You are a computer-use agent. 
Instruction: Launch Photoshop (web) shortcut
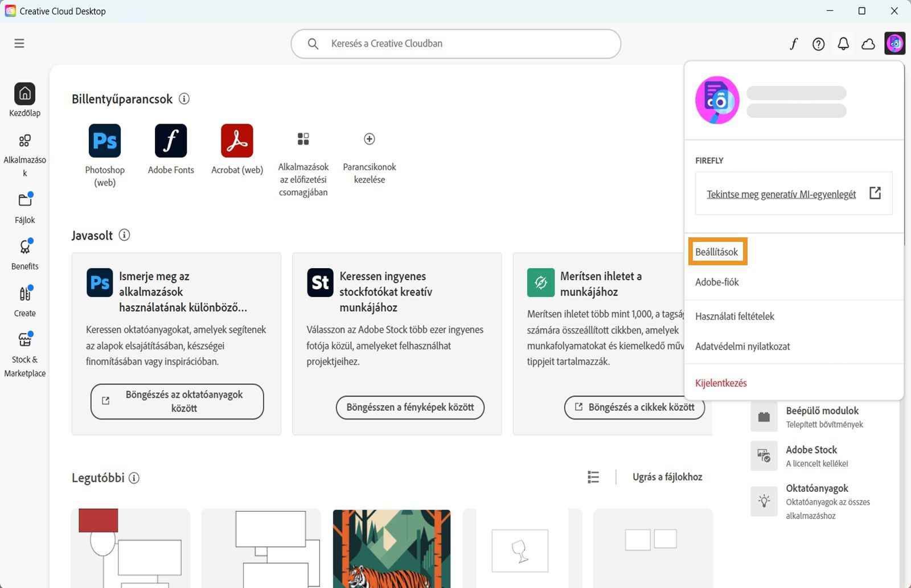point(105,141)
